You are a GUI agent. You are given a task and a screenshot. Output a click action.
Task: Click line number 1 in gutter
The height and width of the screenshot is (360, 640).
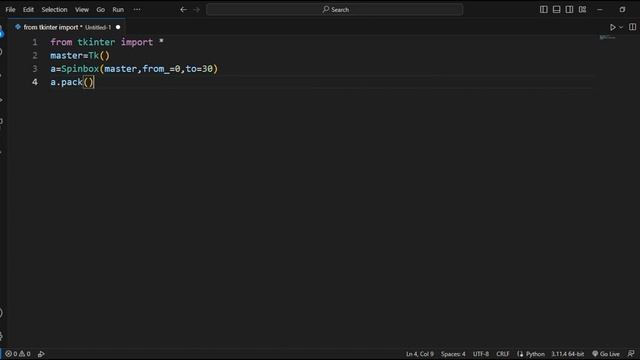click(35, 42)
